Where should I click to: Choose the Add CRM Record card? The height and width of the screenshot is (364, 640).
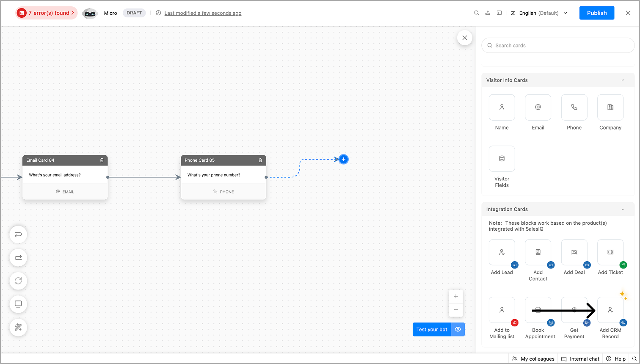click(x=610, y=310)
